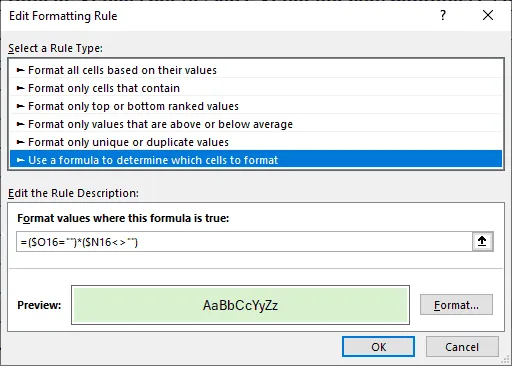Confirm the rule with OK
Image resolution: width=512 pixels, height=366 pixels.
(378, 347)
